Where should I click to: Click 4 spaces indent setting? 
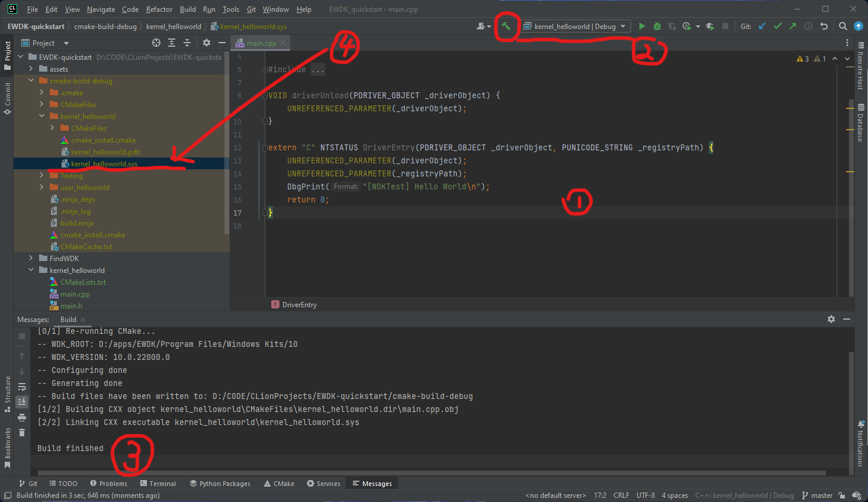pos(674,495)
